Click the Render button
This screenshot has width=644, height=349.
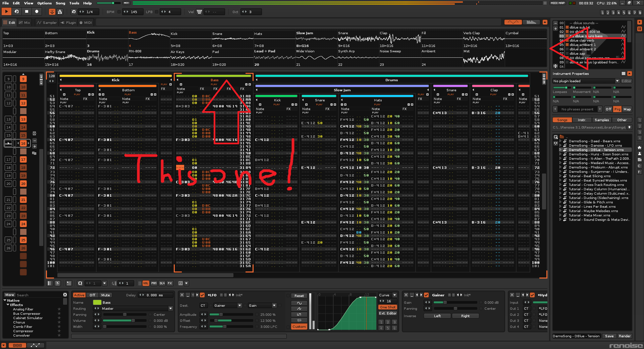[x=625, y=336]
